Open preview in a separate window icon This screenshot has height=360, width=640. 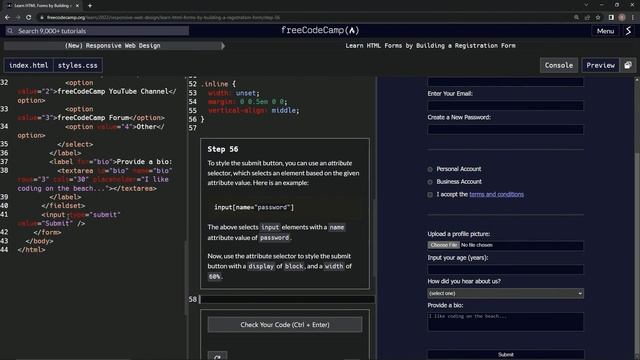click(628, 65)
